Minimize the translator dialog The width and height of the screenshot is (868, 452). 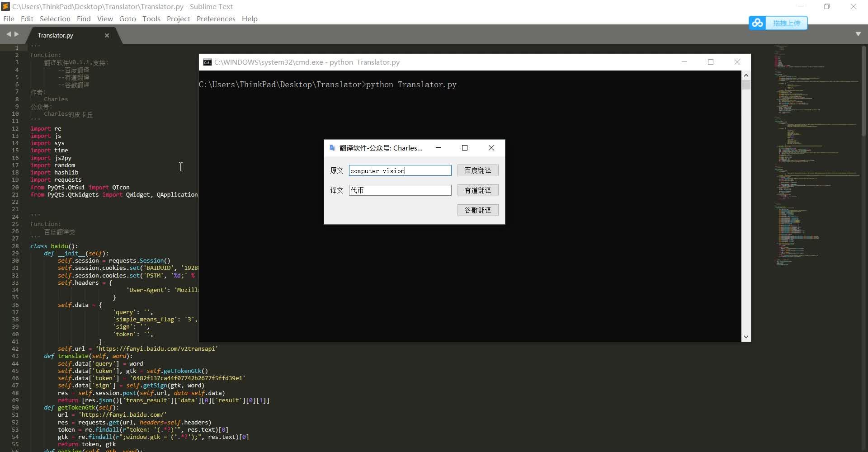[x=439, y=148]
